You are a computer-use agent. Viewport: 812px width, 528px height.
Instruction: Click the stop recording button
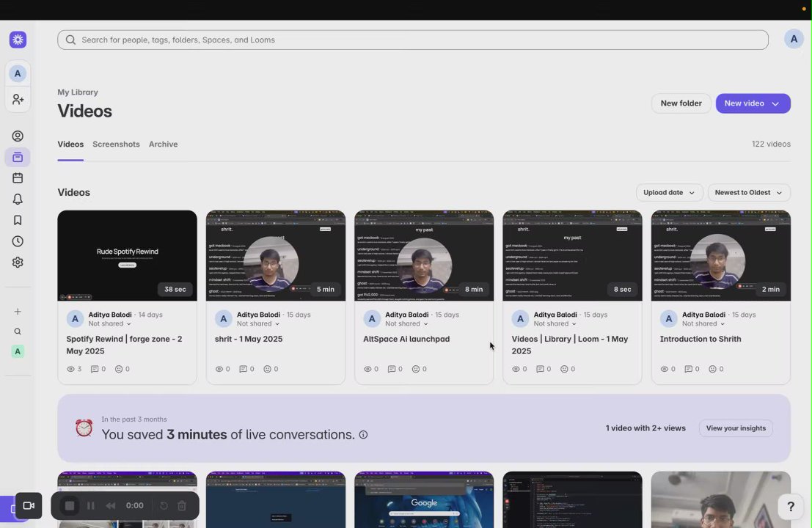70,506
